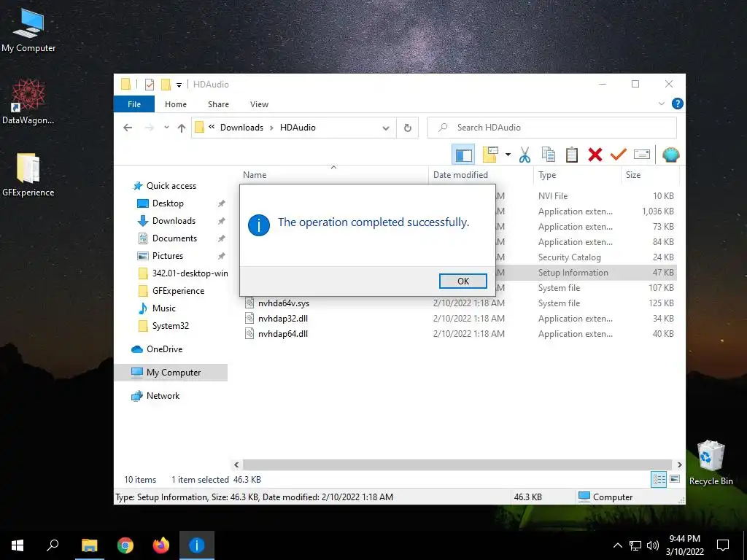Open GFExperience desktop folder
The width and height of the screenshot is (747, 560).
click(x=28, y=174)
